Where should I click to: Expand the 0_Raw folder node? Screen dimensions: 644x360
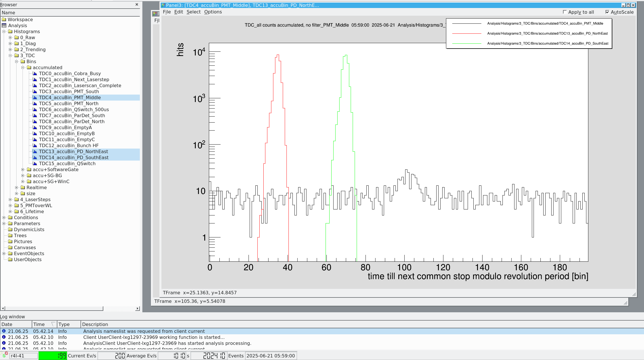(10, 37)
